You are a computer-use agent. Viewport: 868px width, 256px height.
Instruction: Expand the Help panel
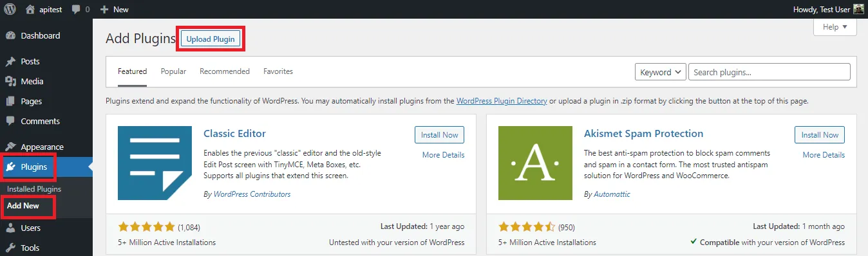click(x=835, y=27)
